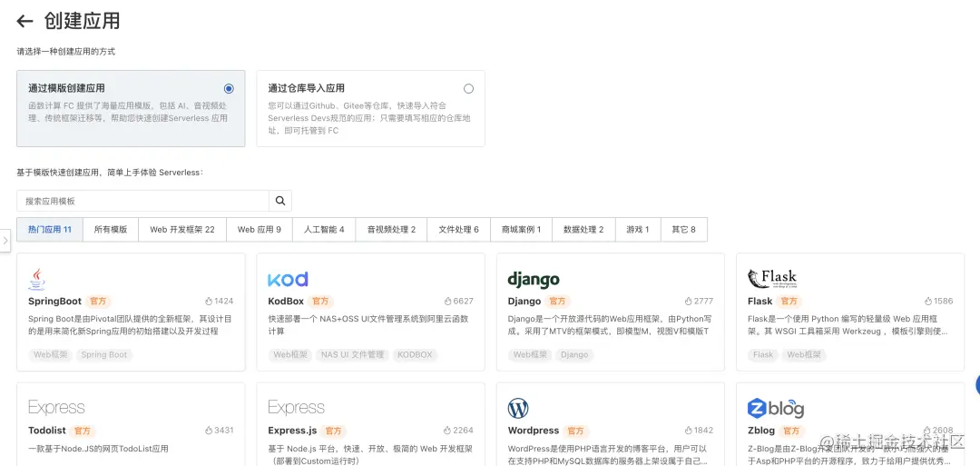The width and height of the screenshot is (980, 466).
Task: Click Web框架 tag on KodBox card
Action: pos(290,354)
